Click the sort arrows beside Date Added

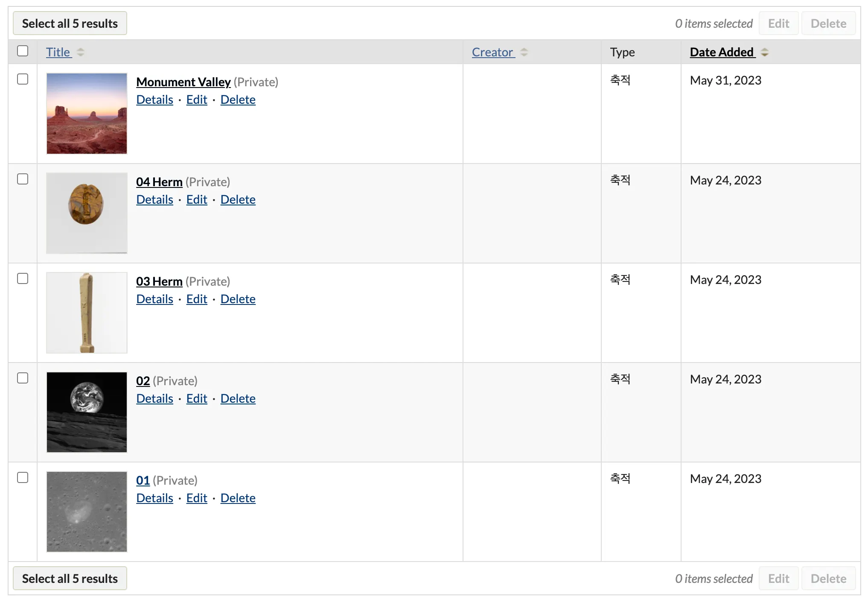coord(765,53)
